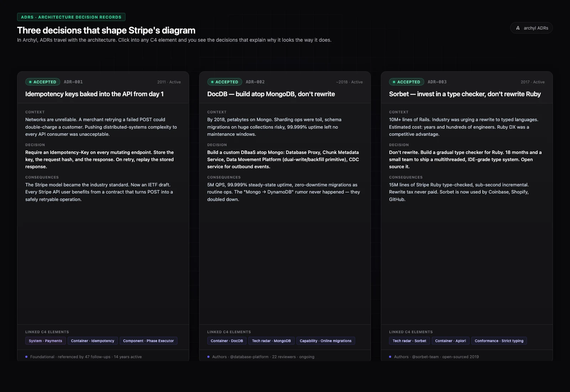The image size is (570, 392).
Task: Open "Idempotency keys baked into the API from day 1"
Action: (x=94, y=94)
